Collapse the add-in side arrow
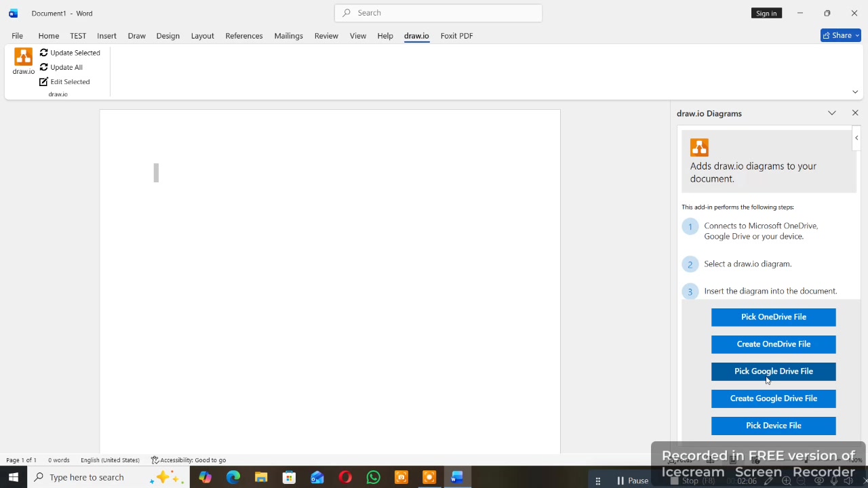This screenshot has height=488, width=868. pyautogui.click(x=856, y=138)
